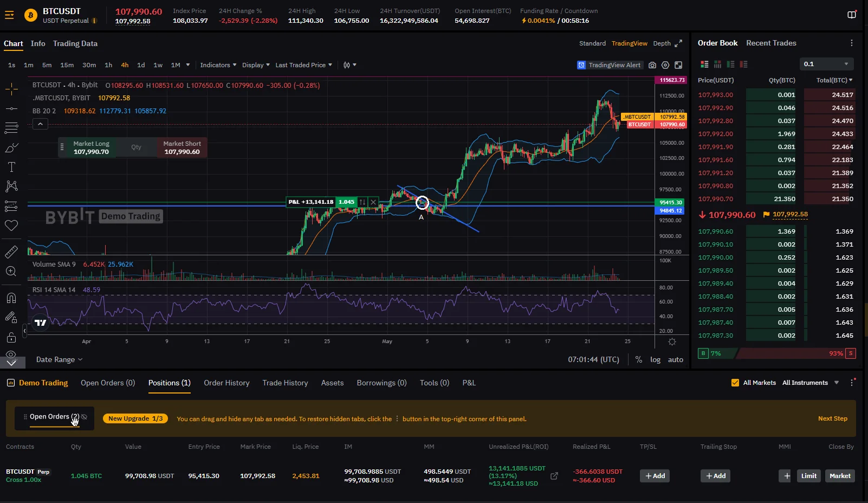Image resolution: width=868 pixels, height=503 pixels.
Task: Uncheck the All Markets checkbox
Action: coord(735,383)
